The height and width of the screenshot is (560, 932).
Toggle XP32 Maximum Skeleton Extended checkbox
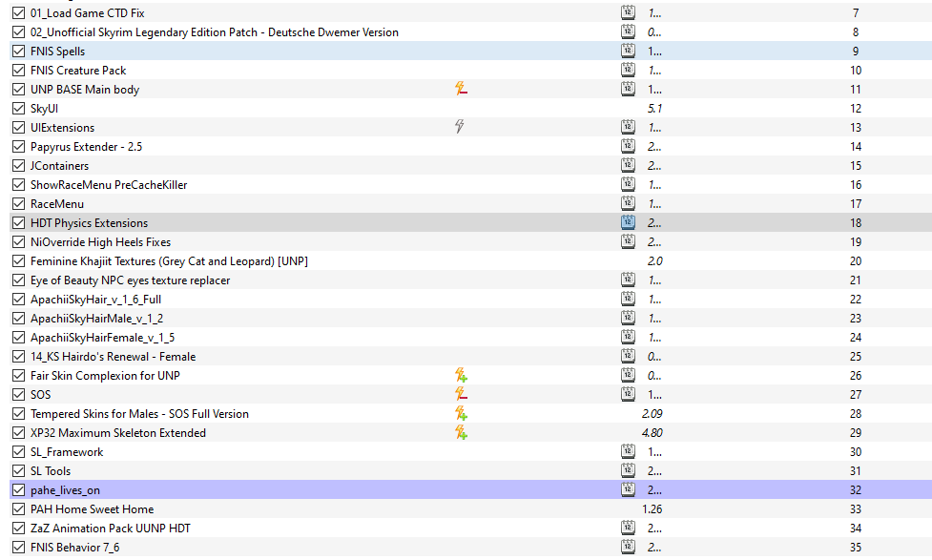(x=18, y=432)
